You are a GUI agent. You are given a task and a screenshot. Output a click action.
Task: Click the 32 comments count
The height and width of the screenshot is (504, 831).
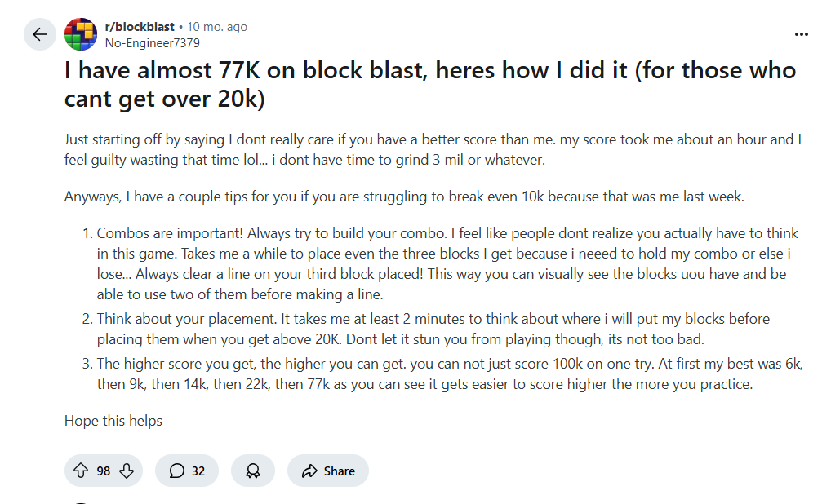pos(198,471)
